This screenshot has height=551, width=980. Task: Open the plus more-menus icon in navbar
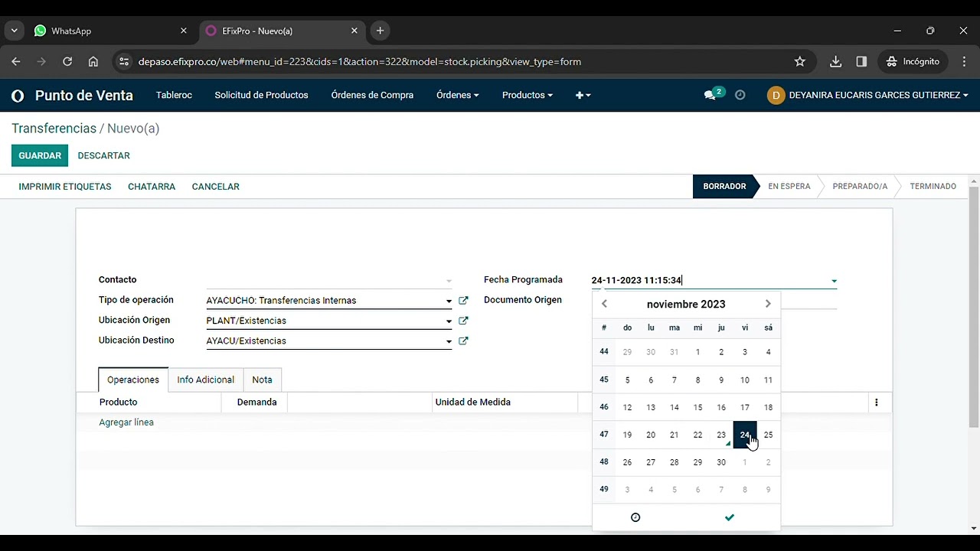click(x=583, y=96)
